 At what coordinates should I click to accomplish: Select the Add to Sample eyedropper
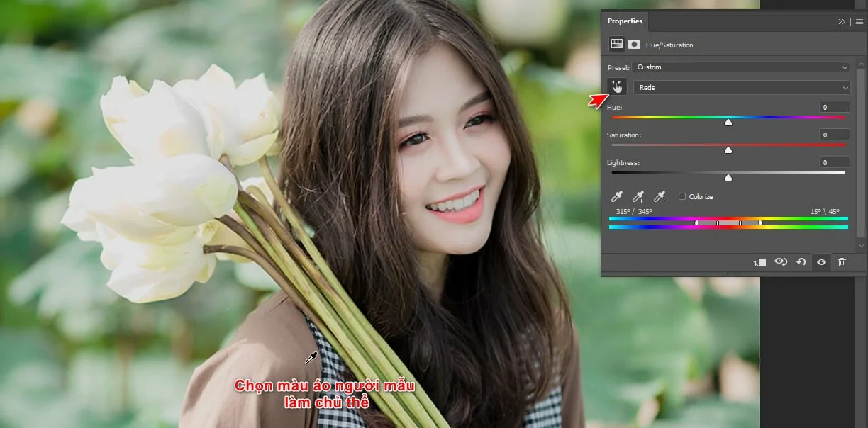(x=637, y=196)
